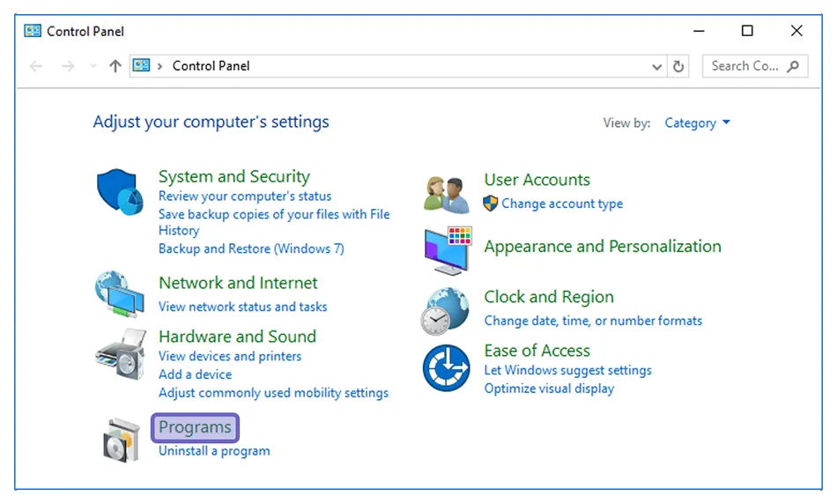Click the Control Panel title bar icon
Image resolution: width=837 pixels, height=504 pixels.
coord(33,31)
